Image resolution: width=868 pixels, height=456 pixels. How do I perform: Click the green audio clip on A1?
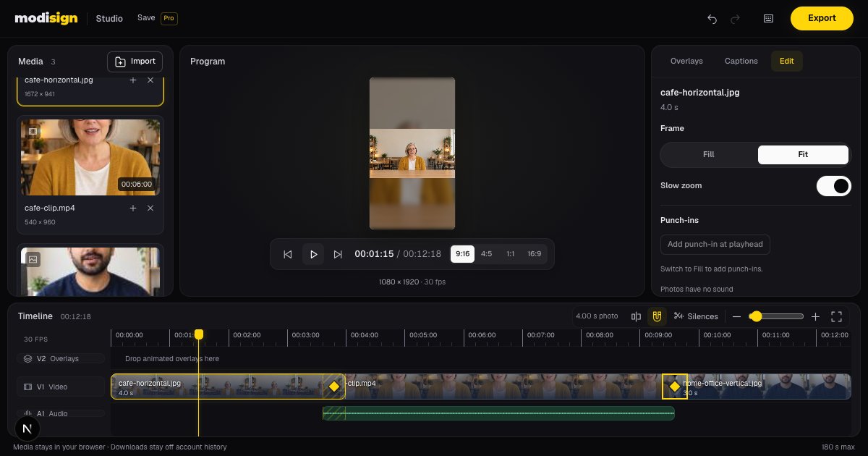(x=498, y=413)
